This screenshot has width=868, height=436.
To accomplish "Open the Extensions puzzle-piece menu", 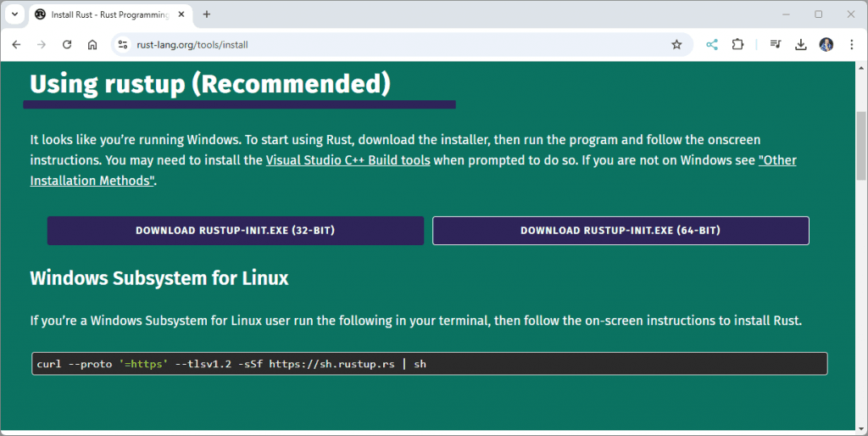I will click(737, 45).
